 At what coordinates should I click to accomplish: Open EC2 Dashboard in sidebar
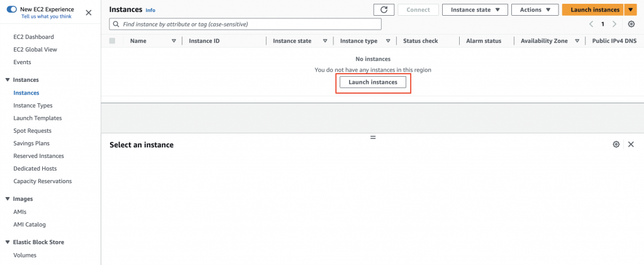tap(33, 37)
